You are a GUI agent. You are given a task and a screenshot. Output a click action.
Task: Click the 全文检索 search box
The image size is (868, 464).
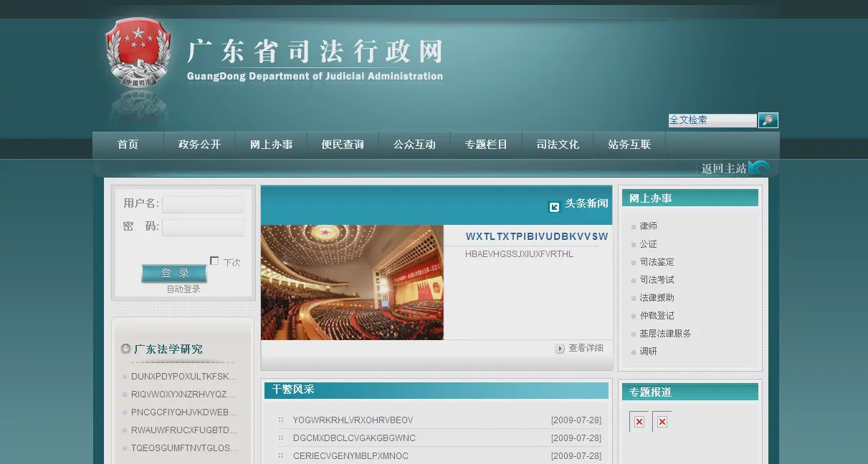pos(712,120)
